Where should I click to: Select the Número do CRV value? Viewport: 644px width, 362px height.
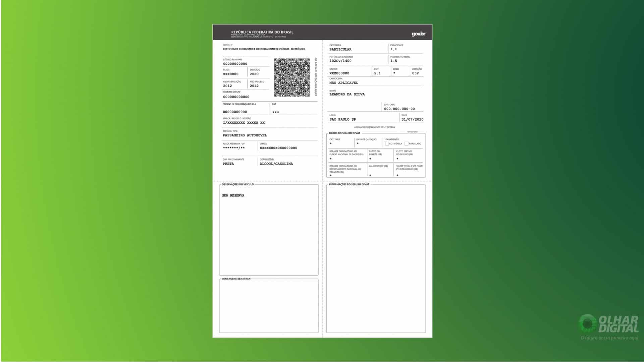click(x=236, y=97)
